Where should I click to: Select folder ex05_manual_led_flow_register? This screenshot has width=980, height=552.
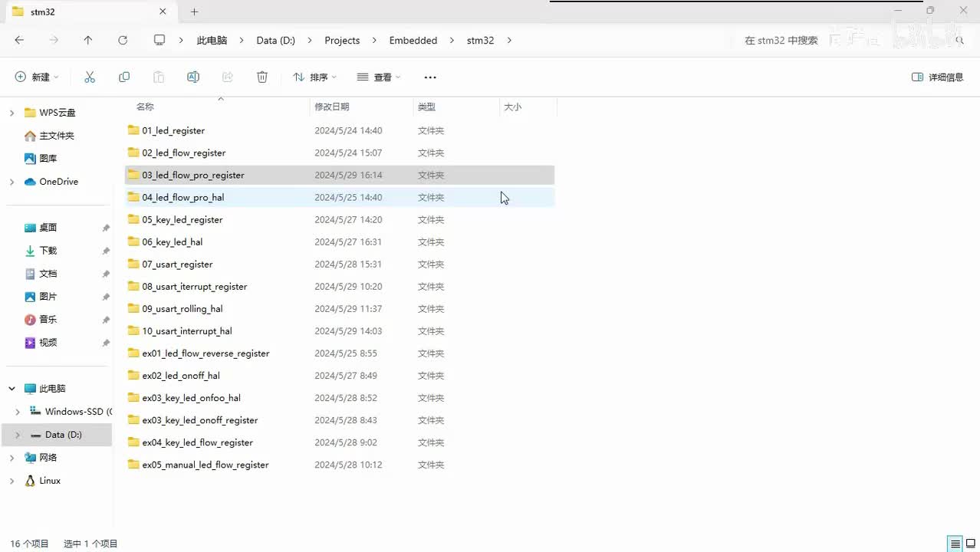[x=340, y=464]
